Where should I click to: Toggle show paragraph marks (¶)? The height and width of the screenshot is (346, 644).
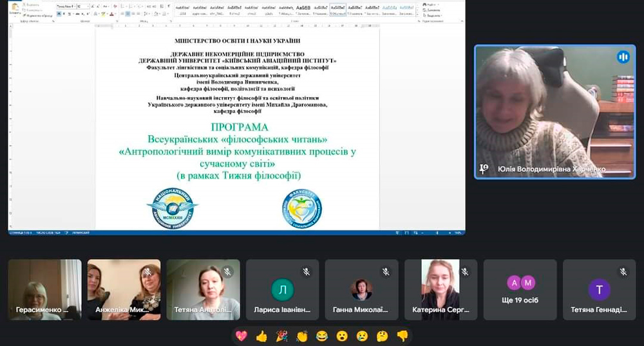click(169, 6)
